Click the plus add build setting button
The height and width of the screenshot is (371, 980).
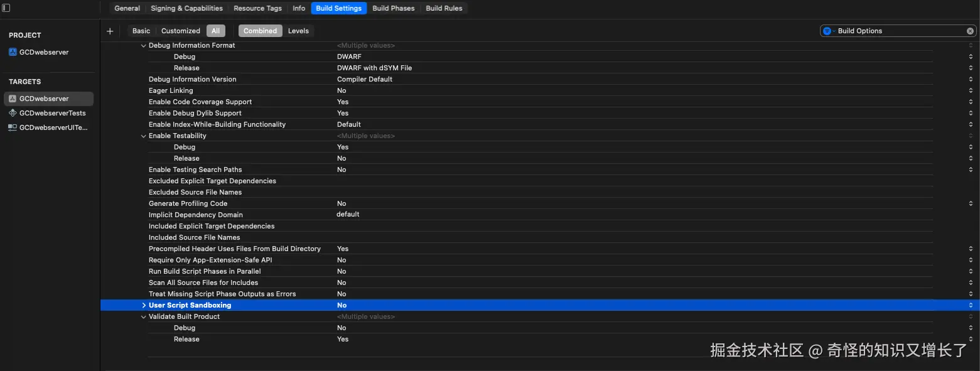click(x=110, y=31)
